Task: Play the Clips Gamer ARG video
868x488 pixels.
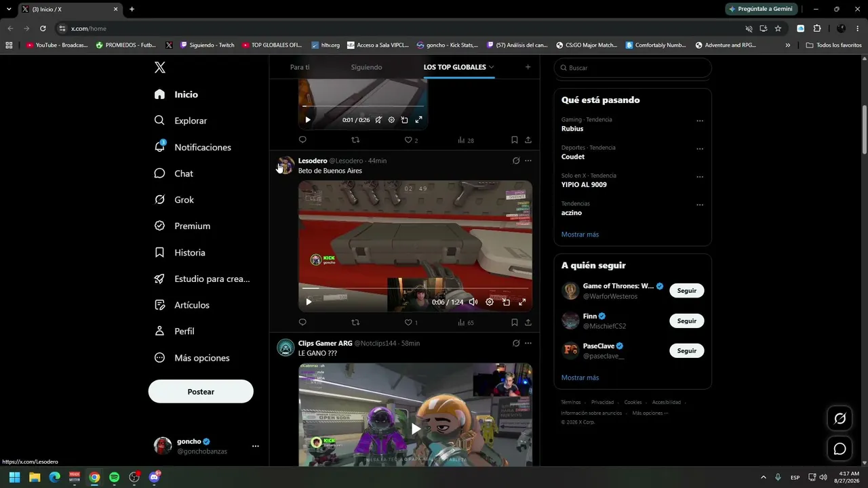Action: [416, 428]
